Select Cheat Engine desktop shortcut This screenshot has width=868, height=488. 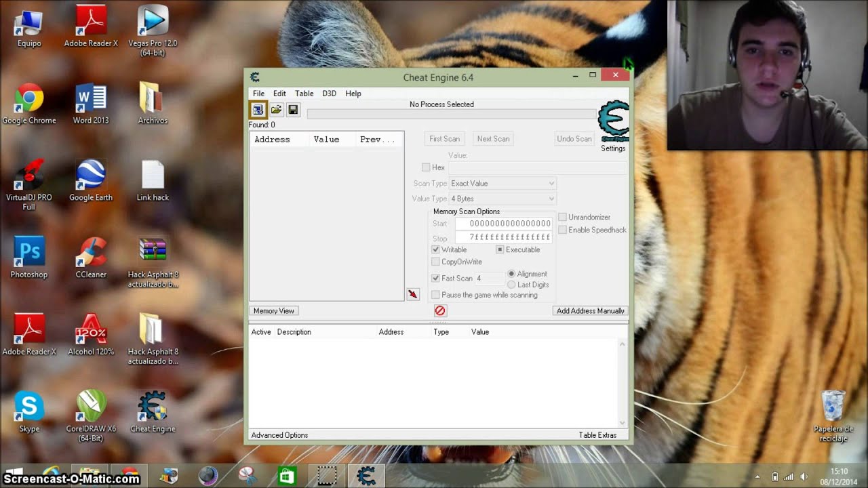(153, 413)
